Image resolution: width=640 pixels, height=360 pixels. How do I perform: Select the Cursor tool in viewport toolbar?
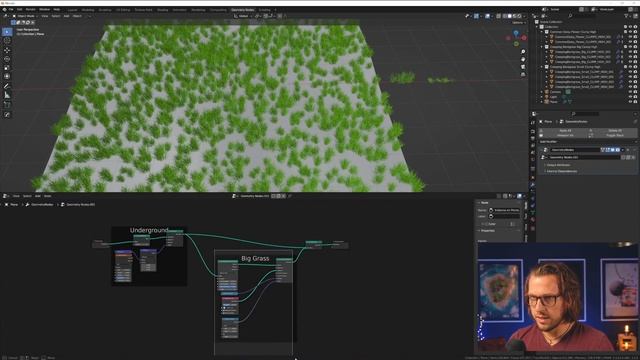pyautogui.click(x=7, y=40)
